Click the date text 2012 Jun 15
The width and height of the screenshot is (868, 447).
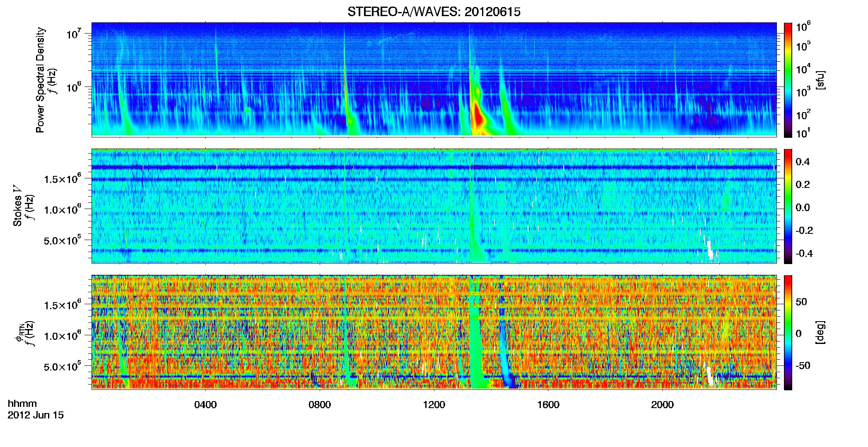coord(36,415)
